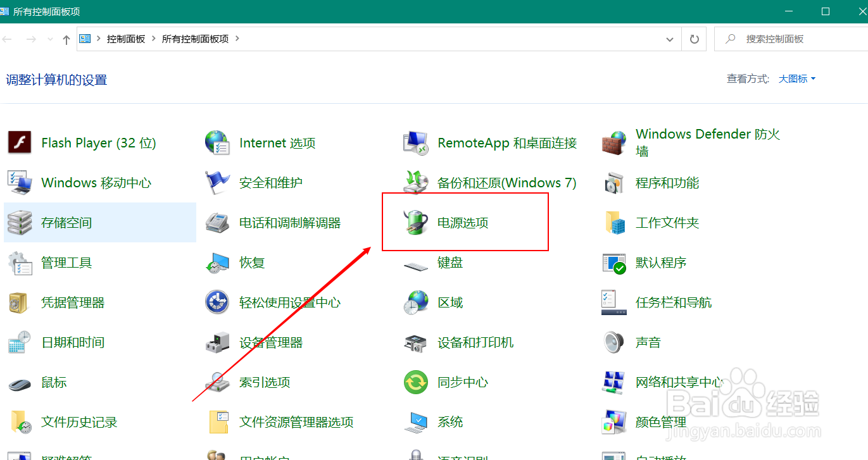Click the control panel icon in address bar

pos(85,39)
